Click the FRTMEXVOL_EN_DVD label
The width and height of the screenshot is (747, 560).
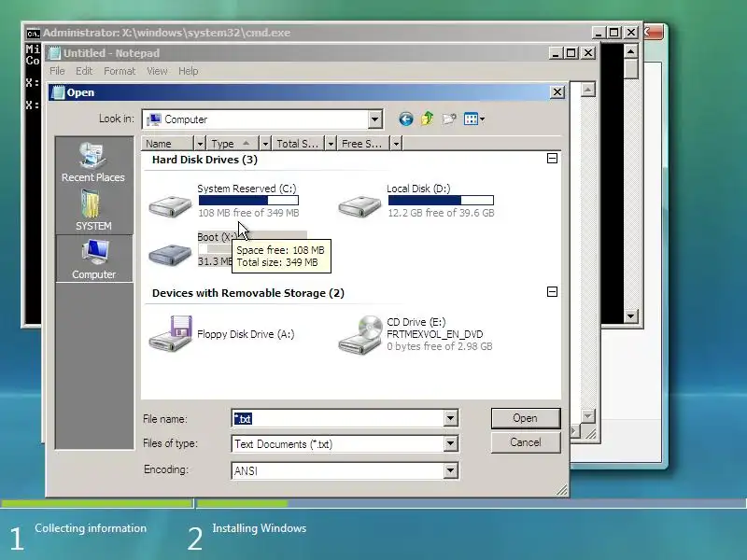coord(434,334)
